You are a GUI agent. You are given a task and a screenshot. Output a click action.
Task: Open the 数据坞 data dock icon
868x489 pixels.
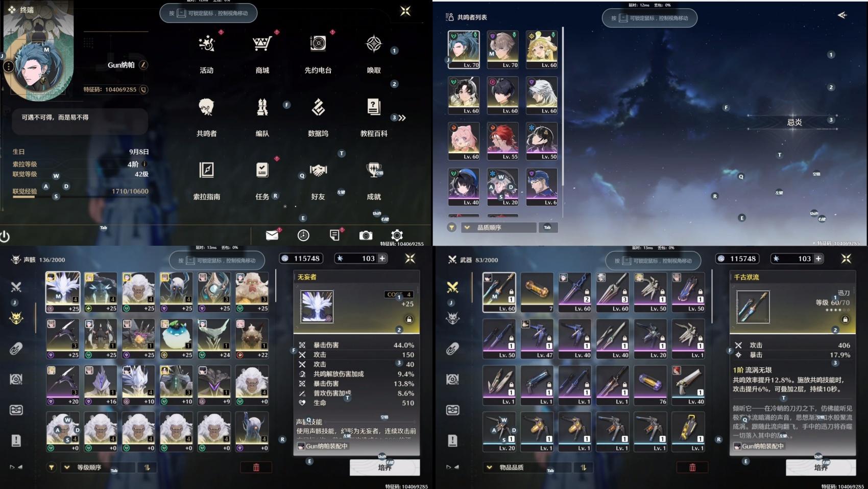click(x=318, y=107)
